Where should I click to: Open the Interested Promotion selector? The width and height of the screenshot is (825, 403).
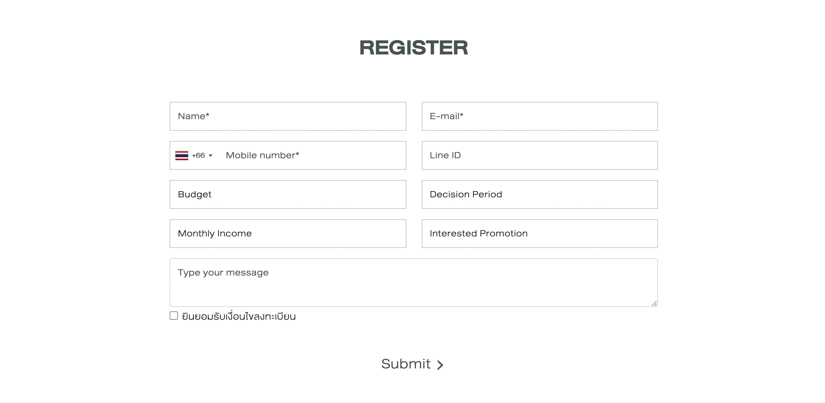pyautogui.click(x=539, y=233)
